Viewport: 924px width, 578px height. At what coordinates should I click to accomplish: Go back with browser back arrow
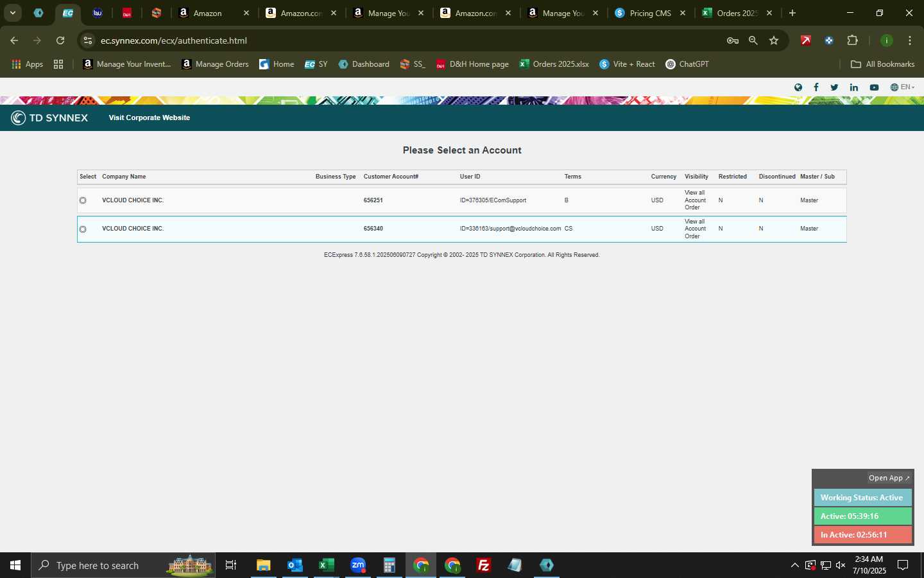(x=14, y=40)
